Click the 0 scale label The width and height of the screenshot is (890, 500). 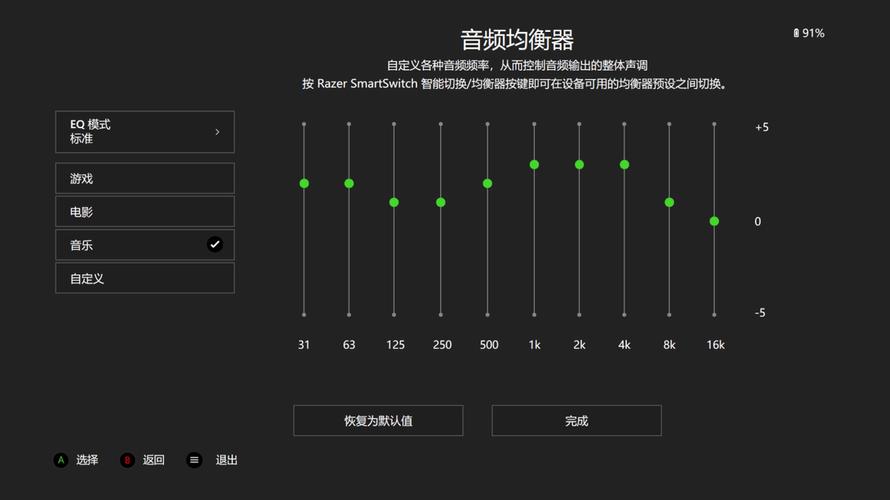click(x=758, y=221)
